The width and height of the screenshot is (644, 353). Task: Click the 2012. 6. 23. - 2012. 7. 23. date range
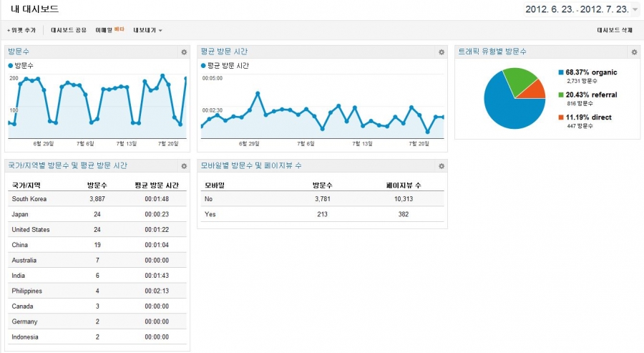[x=576, y=9]
